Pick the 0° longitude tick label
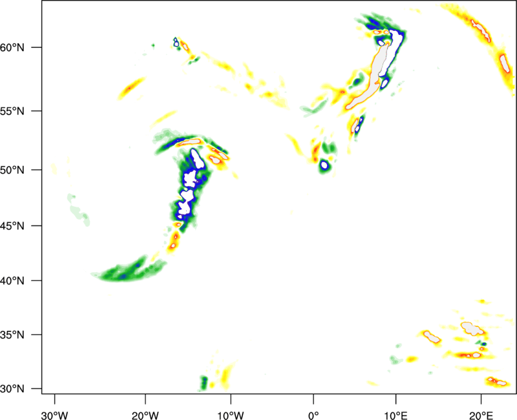Viewport: 517px width, 420px height. click(313, 415)
